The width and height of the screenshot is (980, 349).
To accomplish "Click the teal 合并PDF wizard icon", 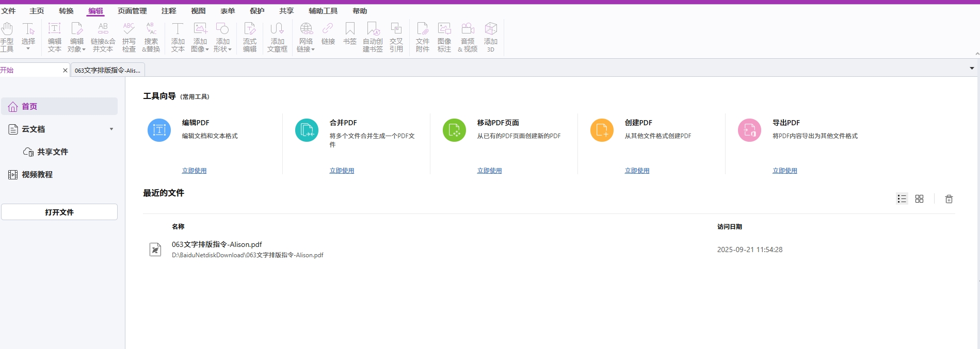I will tap(307, 130).
